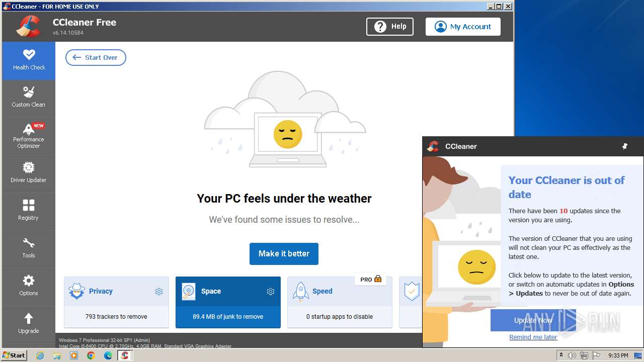Image resolution: width=644 pixels, height=362 pixels.
Task: Open volume control in system tray
Action: (572, 355)
